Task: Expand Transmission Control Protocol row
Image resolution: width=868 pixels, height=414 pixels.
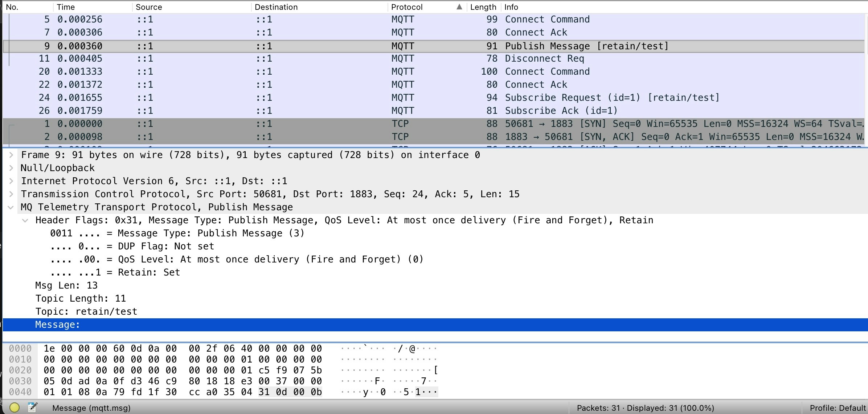Action: pyautogui.click(x=11, y=194)
